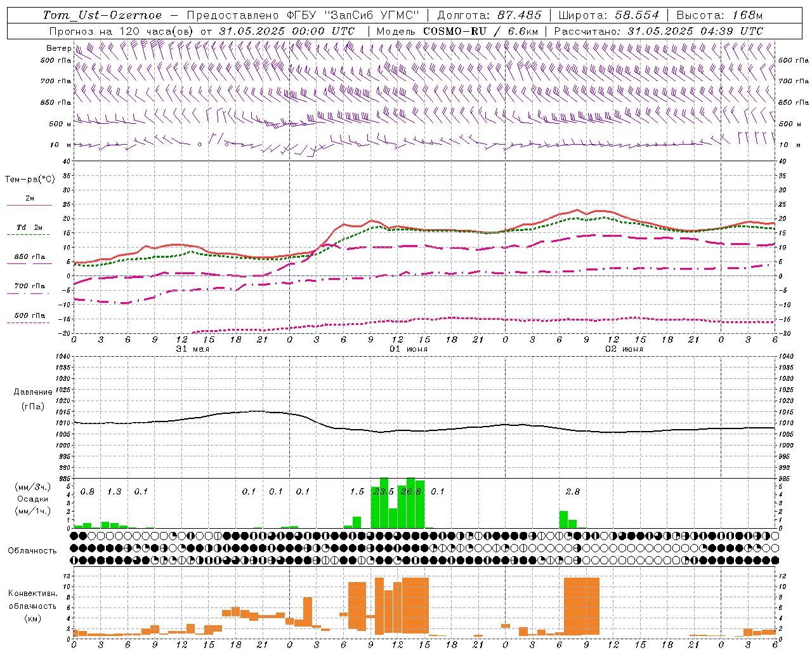
Task: Select 'Рассчитано: 31.05.2025 04:39 UTC' timestamp
Action: [x=658, y=31]
